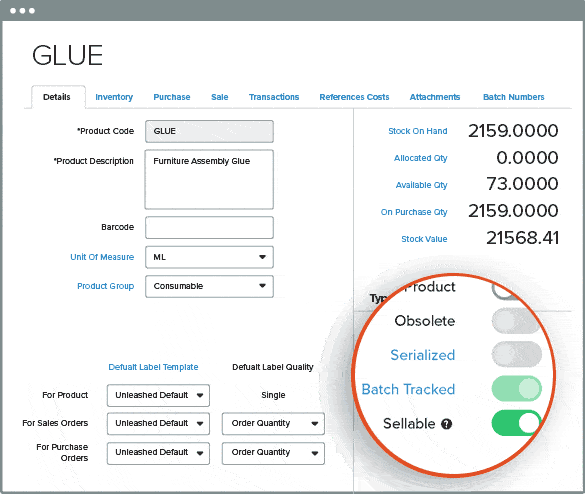Toggle the Batch Tracked switch
The height and width of the screenshot is (494, 585).
[x=516, y=388]
